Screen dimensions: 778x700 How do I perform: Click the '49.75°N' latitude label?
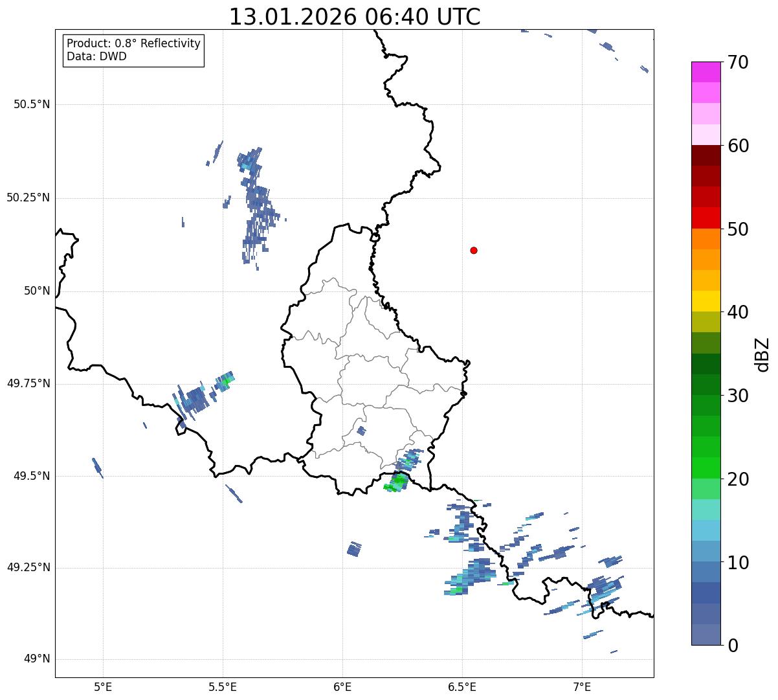pos(28,383)
